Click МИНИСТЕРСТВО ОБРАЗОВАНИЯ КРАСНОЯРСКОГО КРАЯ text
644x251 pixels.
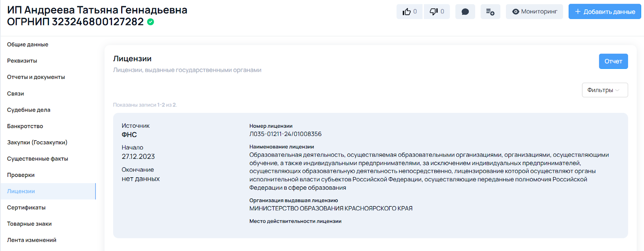331,208
